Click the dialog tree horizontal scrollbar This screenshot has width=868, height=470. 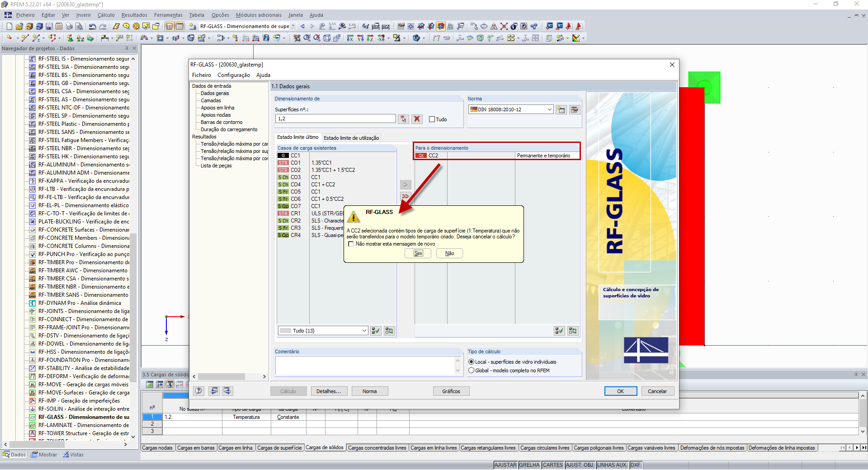coord(230,376)
